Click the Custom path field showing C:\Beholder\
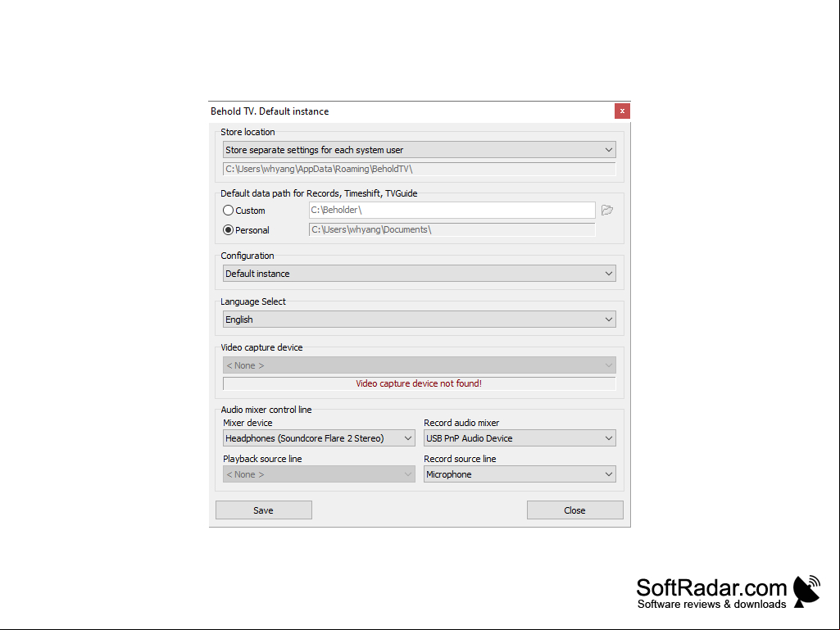 click(452, 210)
